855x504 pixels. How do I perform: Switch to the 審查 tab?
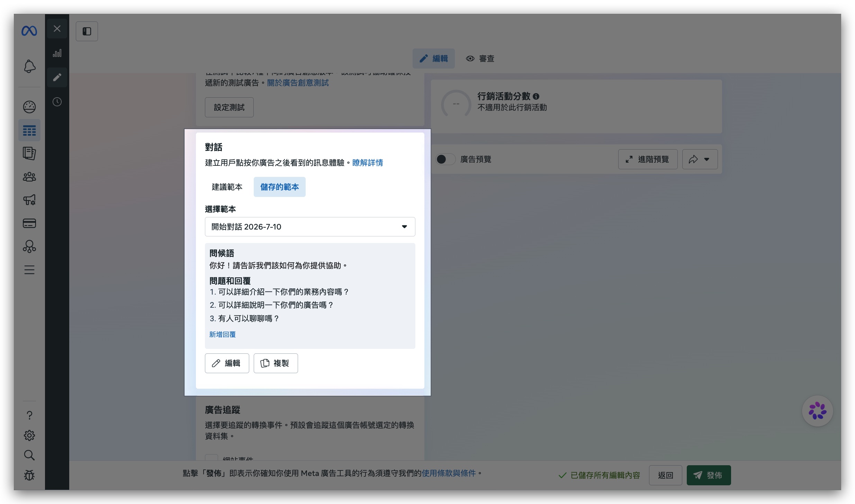tap(480, 58)
